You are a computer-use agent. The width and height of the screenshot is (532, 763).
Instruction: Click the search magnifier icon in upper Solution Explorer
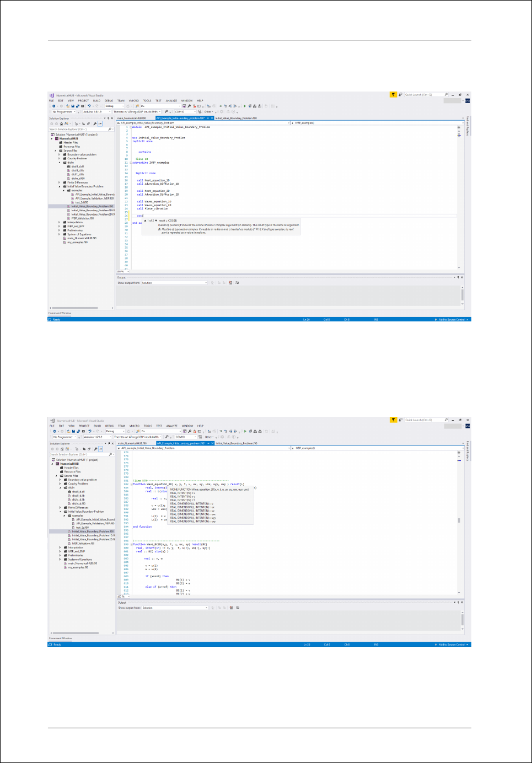click(109, 129)
